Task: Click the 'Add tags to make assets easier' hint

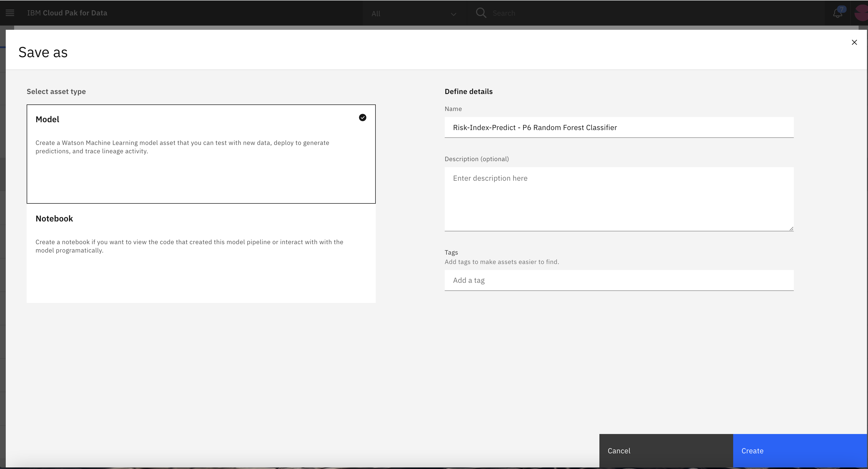Action: (502, 262)
